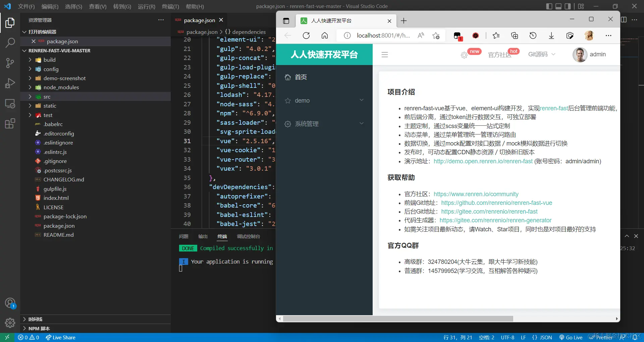Switch to the 调试控制台 panel tab
Image resolution: width=644 pixels, height=342 pixels.
coord(249,236)
